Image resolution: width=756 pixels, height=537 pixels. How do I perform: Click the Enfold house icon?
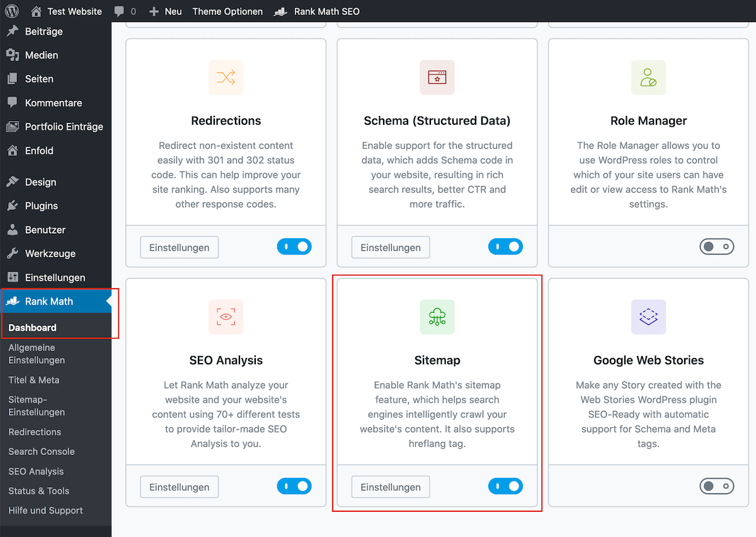click(13, 151)
